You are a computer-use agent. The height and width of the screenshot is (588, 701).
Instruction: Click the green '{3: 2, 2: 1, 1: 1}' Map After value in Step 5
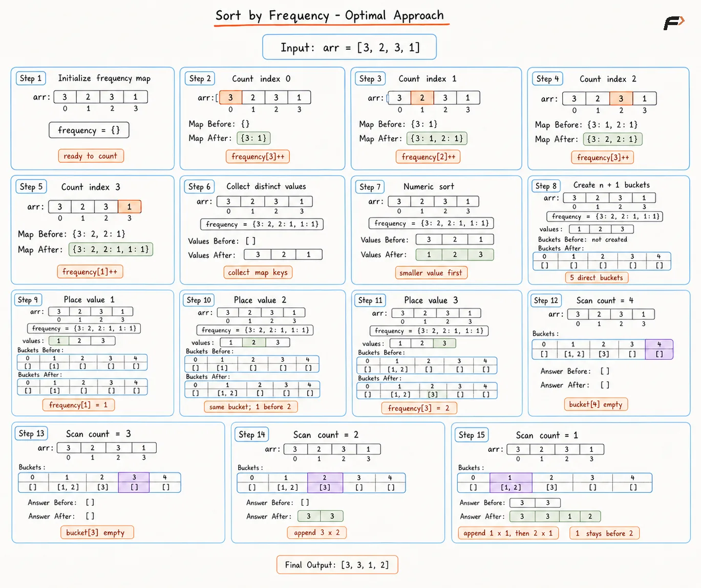[x=111, y=249]
